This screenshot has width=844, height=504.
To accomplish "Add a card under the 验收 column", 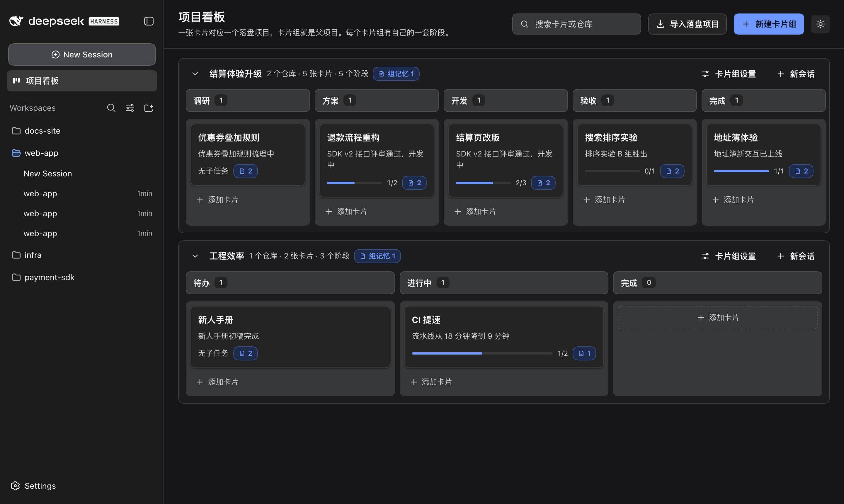I will (604, 200).
